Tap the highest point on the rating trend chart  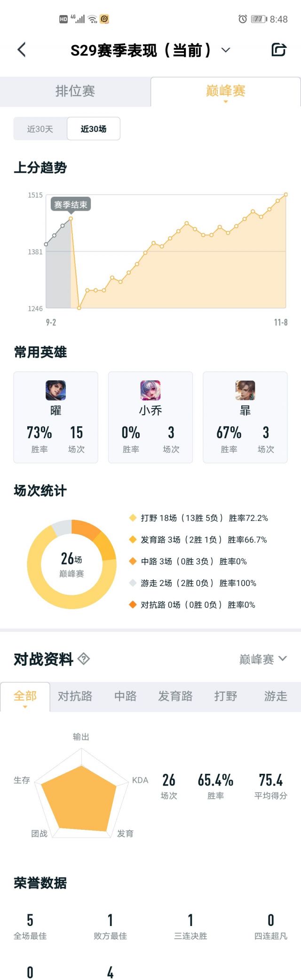(286, 194)
